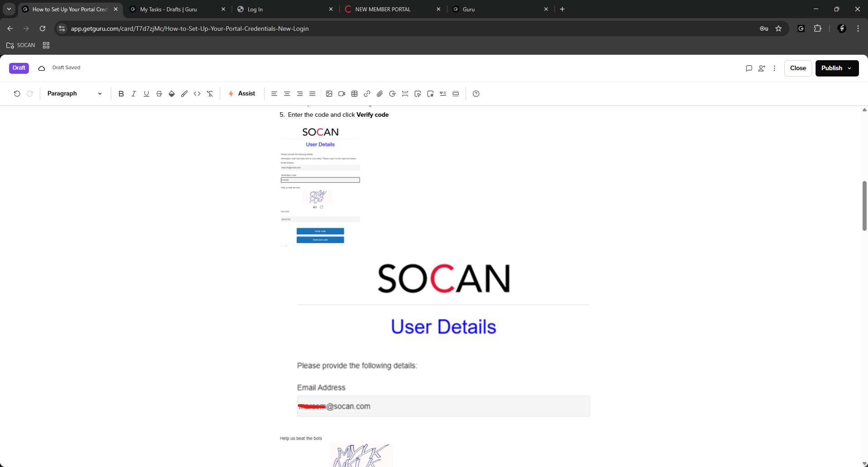Click the insert link icon
Screen dimensions: 868x467
click(x=367, y=94)
